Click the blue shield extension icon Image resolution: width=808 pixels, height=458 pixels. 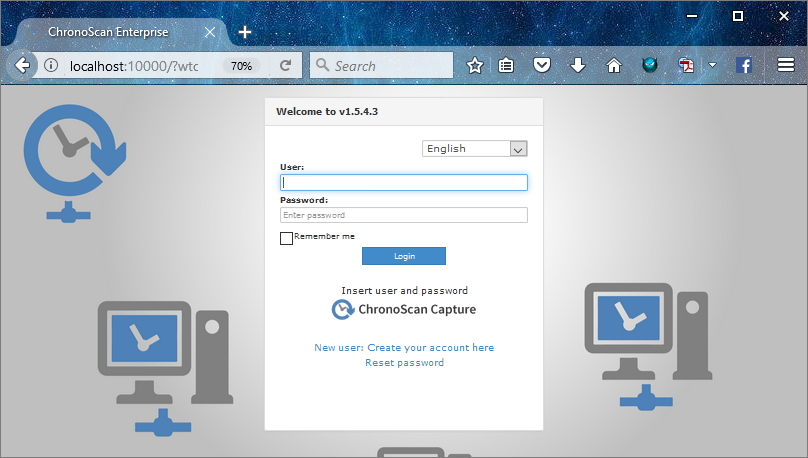[x=650, y=65]
